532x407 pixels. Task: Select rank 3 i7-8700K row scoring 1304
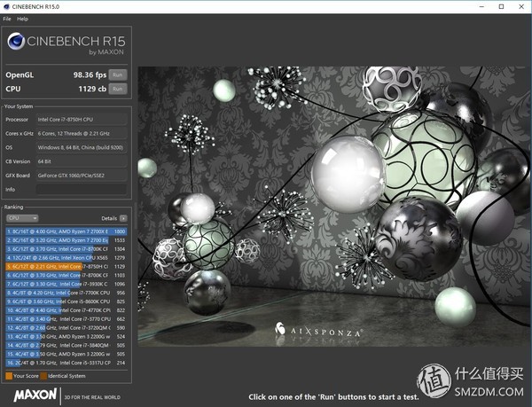[x=66, y=249]
